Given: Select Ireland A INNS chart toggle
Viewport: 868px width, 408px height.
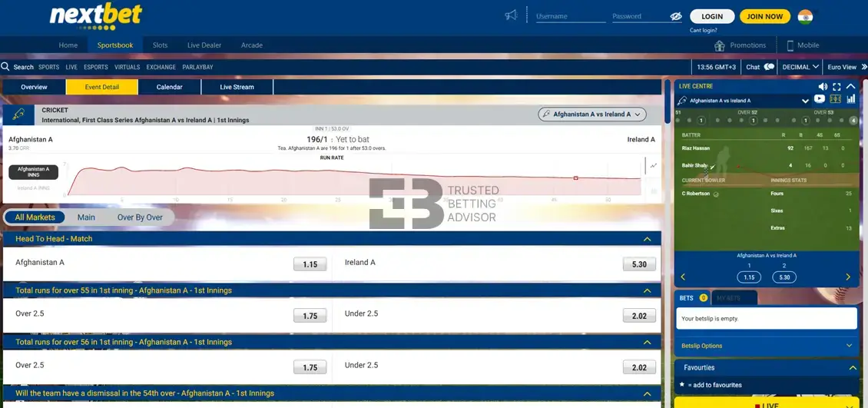Looking at the screenshot, I should pyautogui.click(x=33, y=188).
